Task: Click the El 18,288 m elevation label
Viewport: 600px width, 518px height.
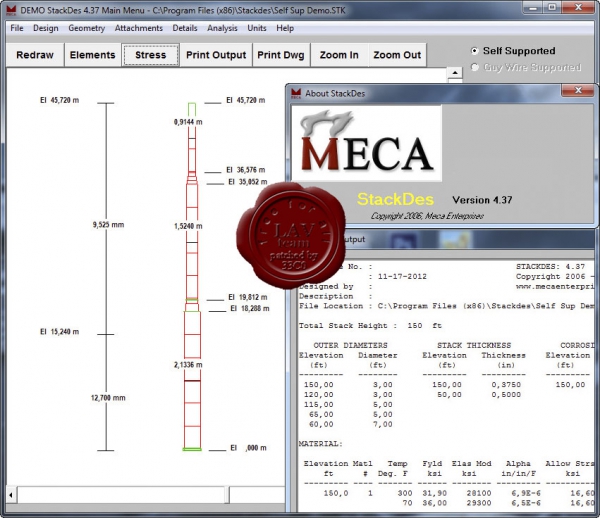Action: tap(249, 308)
